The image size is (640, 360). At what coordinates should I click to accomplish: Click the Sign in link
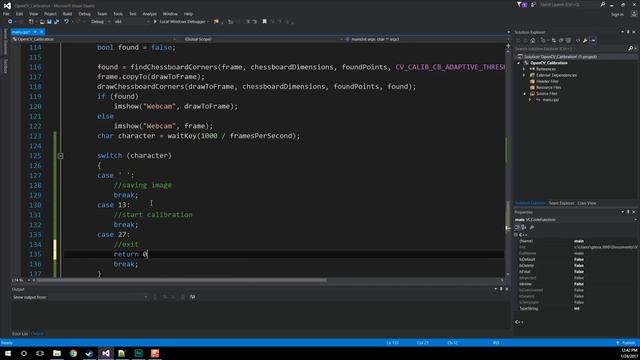coord(617,14)
